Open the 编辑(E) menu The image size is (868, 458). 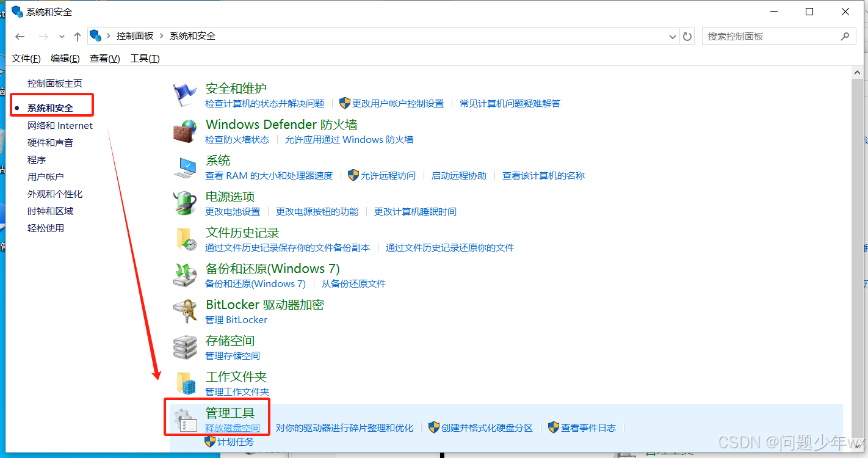tap(65, 59)
